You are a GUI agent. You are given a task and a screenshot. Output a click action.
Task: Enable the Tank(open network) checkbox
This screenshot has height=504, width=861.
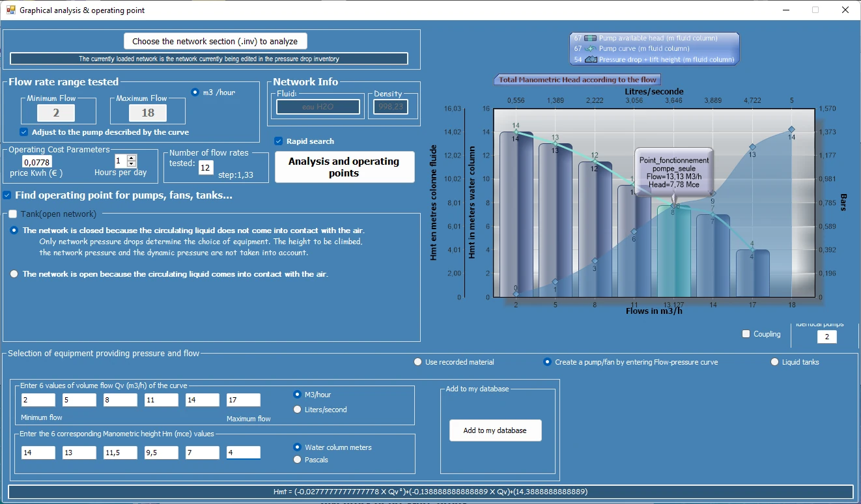(x=13, y=214)
